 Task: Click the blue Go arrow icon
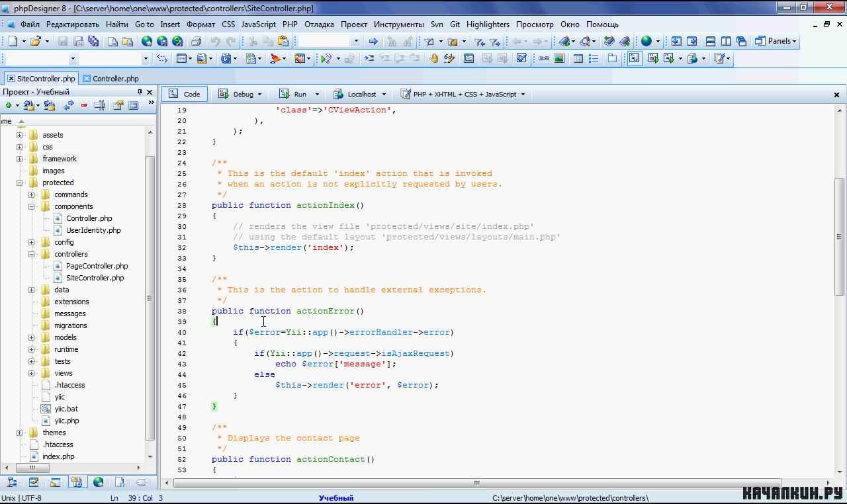(373, 41)
